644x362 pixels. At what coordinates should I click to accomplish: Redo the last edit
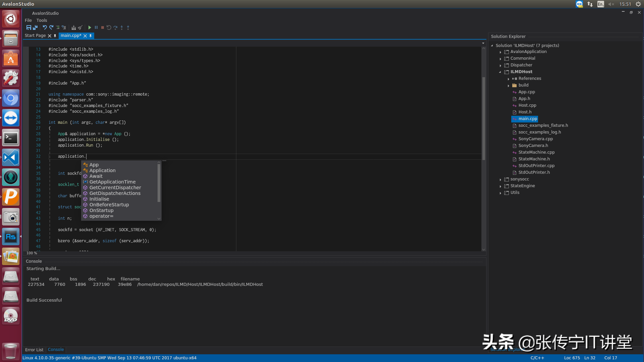click(x=51, y=28)
